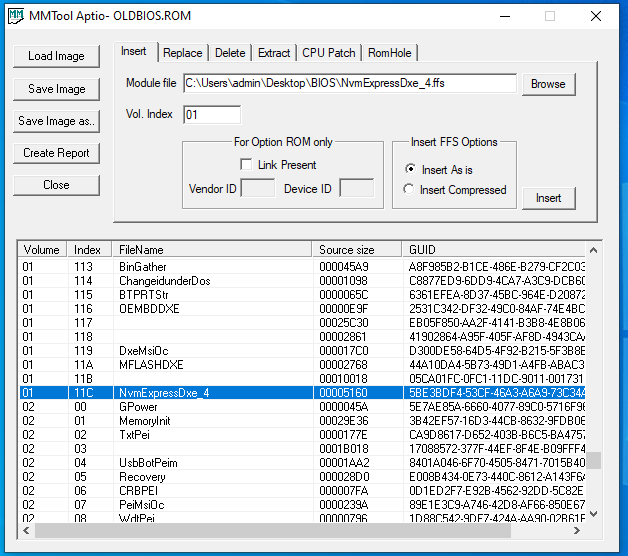Sort by the FileName column header
This screenshot has height=556, width=628.
tap(212, 250)
